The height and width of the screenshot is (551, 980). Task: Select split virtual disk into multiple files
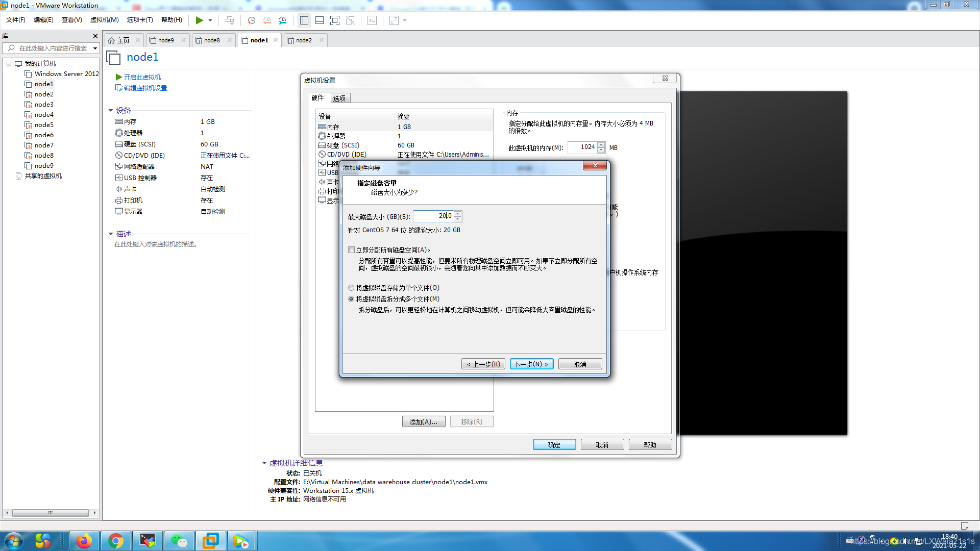[351, 299]
